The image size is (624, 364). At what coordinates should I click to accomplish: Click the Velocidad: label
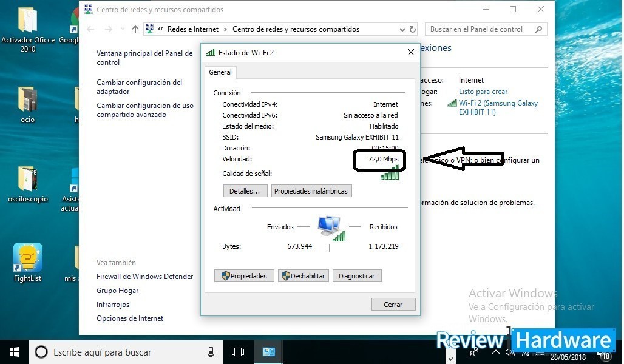click(x=237, y=159)
